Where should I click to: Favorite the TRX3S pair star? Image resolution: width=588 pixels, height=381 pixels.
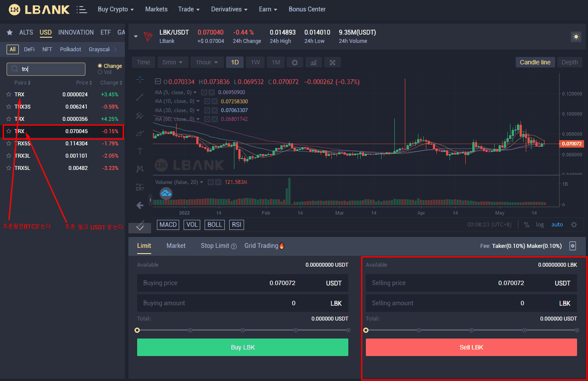[x=8, y=106]
